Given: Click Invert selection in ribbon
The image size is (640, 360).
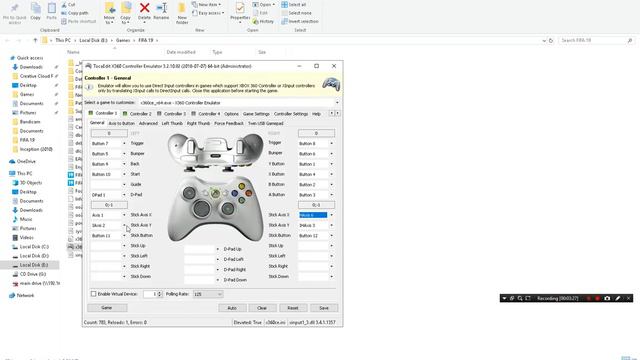Looking at the screenshot, I should click(x=300, y=21).
